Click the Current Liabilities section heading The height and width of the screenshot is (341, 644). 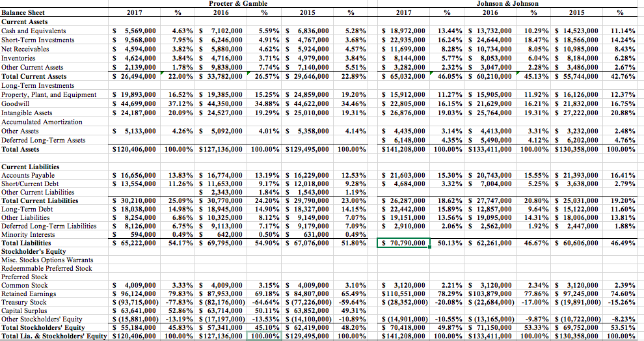31,167
